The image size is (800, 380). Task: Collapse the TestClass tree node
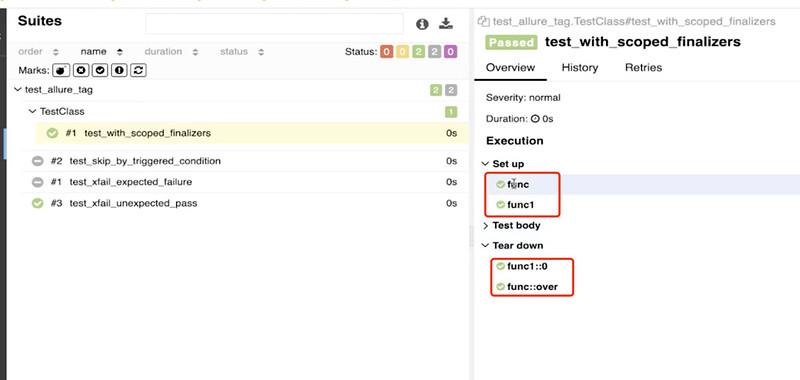(33, 111)
